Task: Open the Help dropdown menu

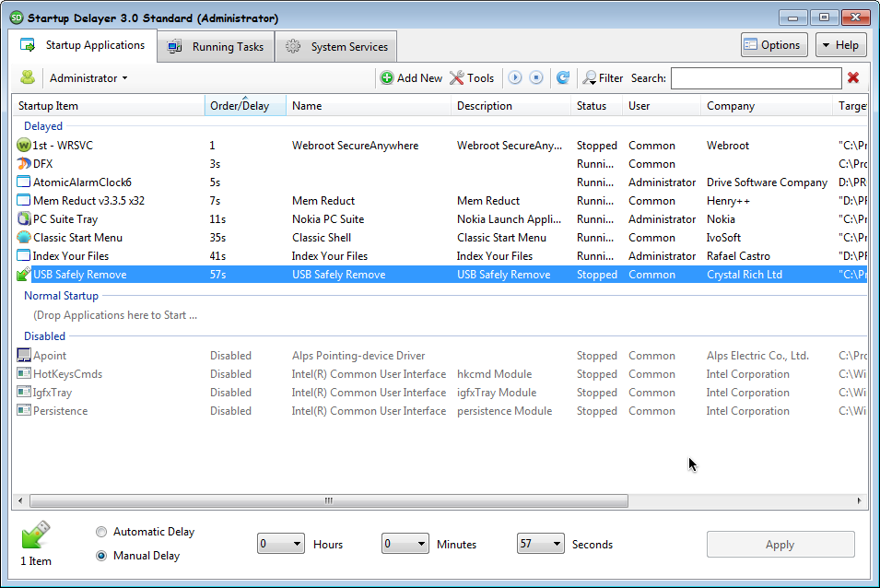Action: (840, 45)
